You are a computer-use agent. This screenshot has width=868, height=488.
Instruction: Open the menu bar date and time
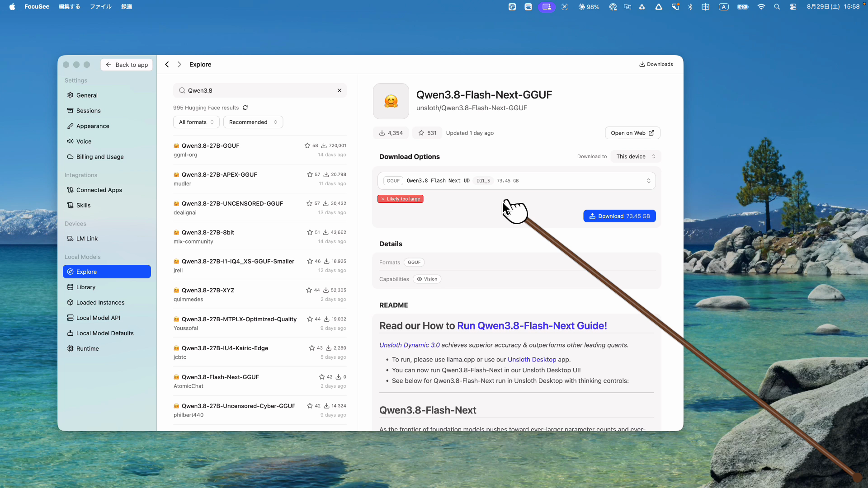coord(833,7)
